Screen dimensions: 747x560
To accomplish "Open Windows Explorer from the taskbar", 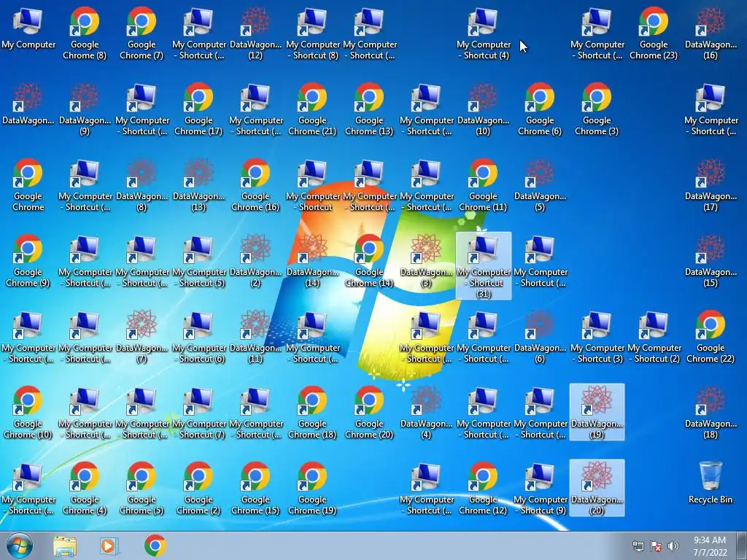I will point(65,545).
